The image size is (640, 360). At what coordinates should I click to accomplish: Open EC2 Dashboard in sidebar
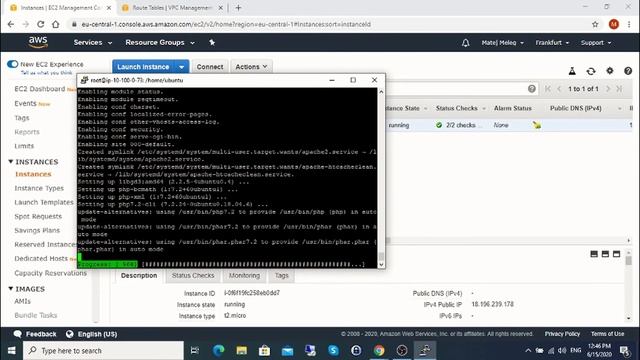(x=40, y=89)
